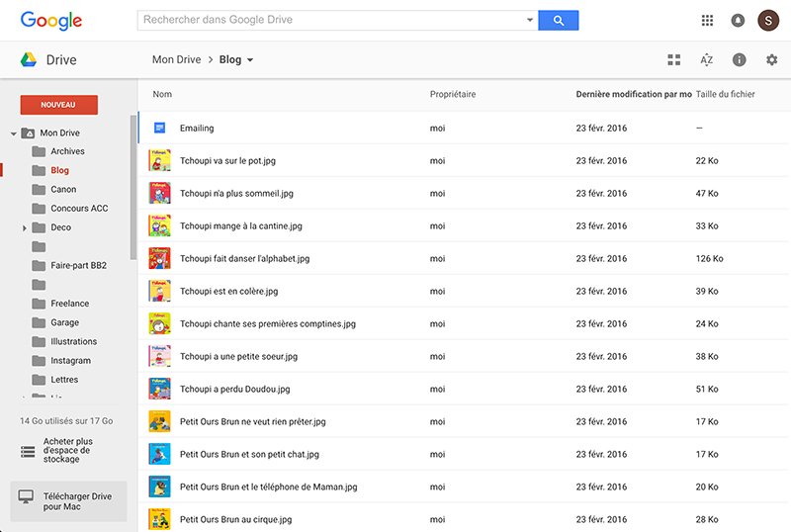This screenshot has width=791, height=532.
Task: Click thumbnail of Tchoupi fait danser l'alphabet
Action: pos(159,258)
